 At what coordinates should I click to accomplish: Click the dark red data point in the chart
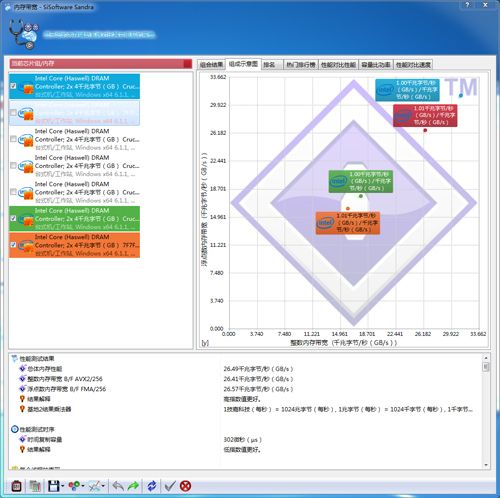click(425, 130)
